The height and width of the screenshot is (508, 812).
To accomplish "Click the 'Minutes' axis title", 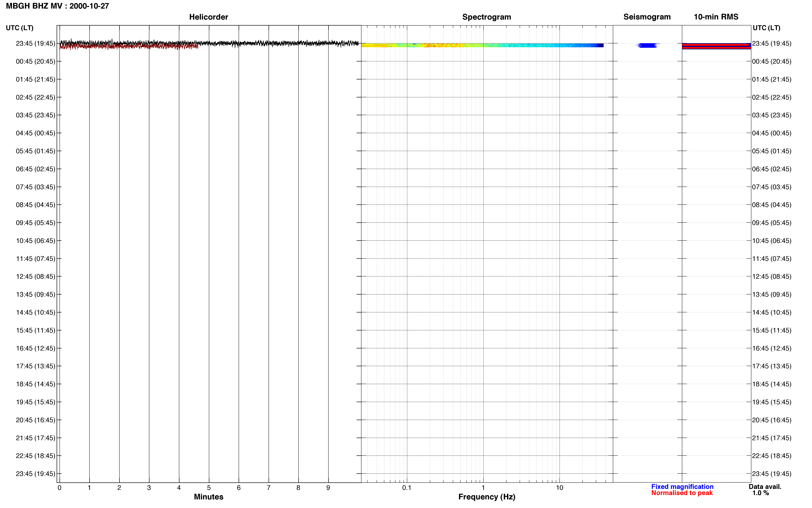I will coord(209,497).
